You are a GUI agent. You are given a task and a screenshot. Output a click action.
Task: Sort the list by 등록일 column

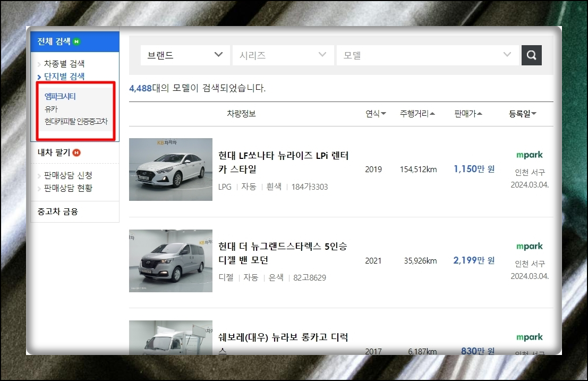click(x=523, y=114)
